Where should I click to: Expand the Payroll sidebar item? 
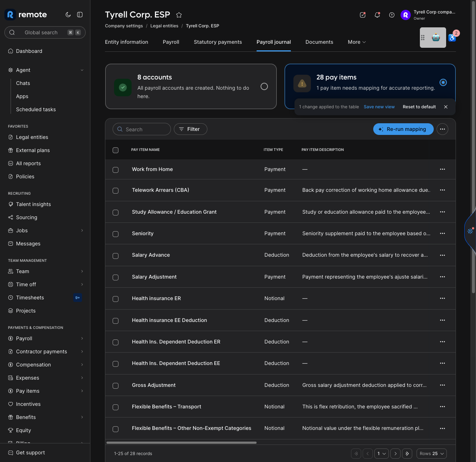[82, 338]
